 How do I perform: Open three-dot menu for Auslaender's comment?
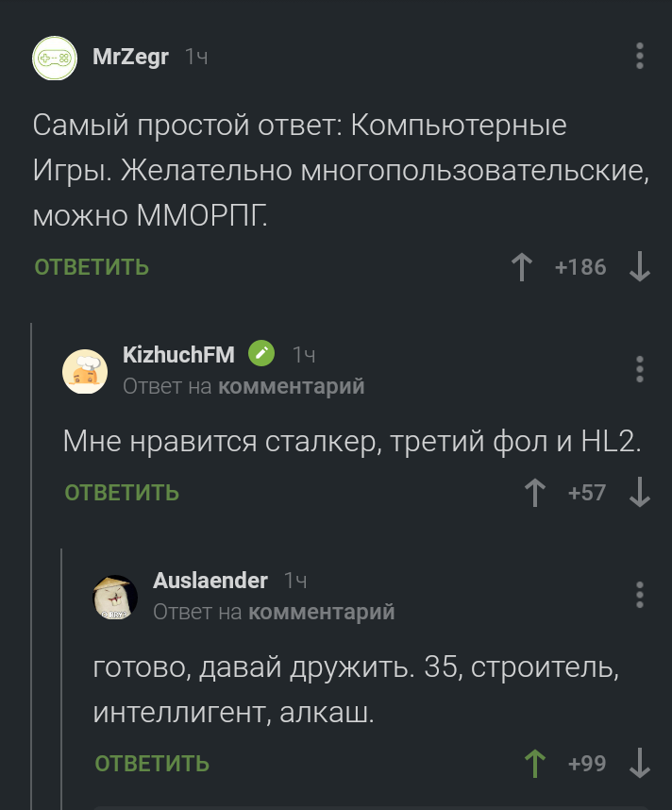(640, 595)
